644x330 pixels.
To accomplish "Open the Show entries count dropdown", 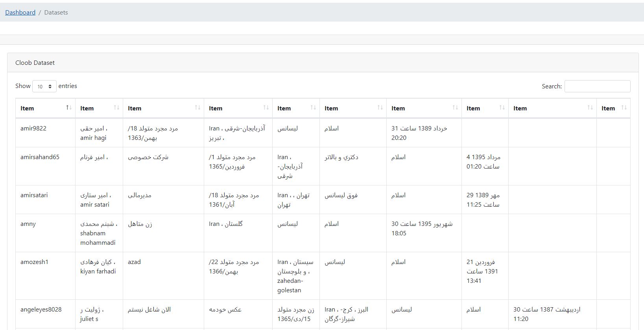I will [44, 86].
